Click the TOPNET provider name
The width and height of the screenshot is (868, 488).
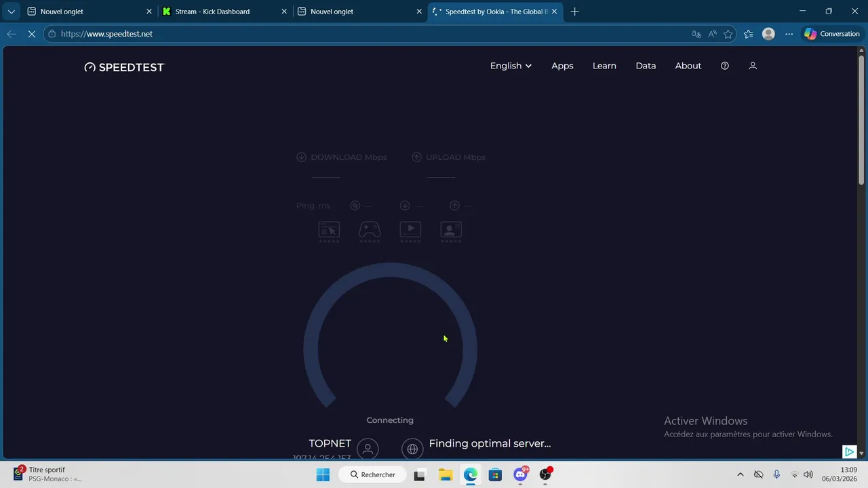tap(330, 443)
